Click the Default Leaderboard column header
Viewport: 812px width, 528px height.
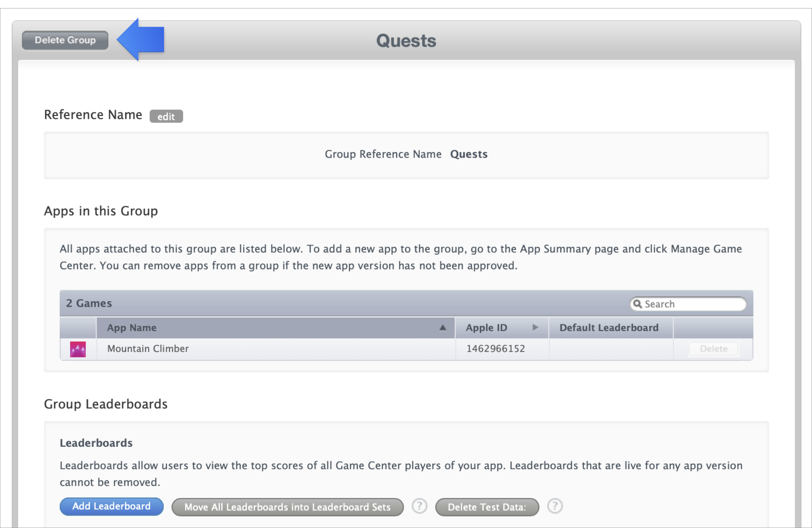(x=608, y=328)
